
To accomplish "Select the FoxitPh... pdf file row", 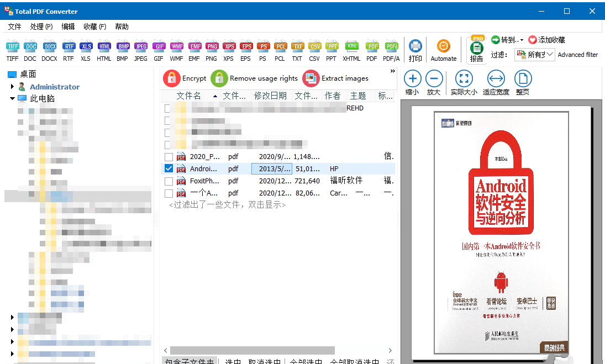I will pos(278,181).
